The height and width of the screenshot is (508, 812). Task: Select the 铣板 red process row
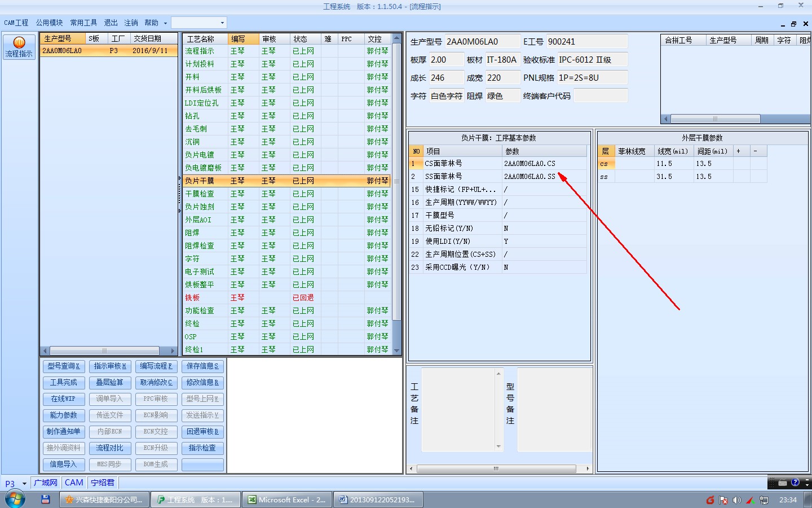pyautogui.click(x=286, y=297)
